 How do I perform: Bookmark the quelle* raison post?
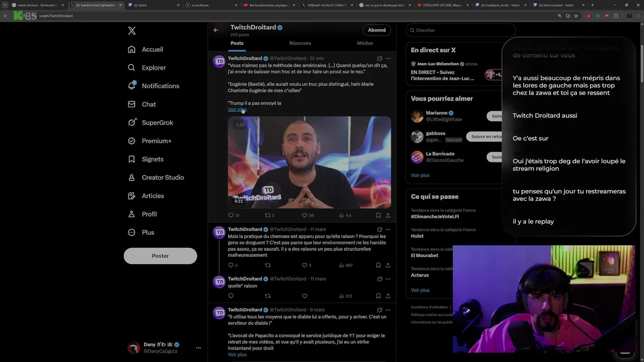(378, 296)
